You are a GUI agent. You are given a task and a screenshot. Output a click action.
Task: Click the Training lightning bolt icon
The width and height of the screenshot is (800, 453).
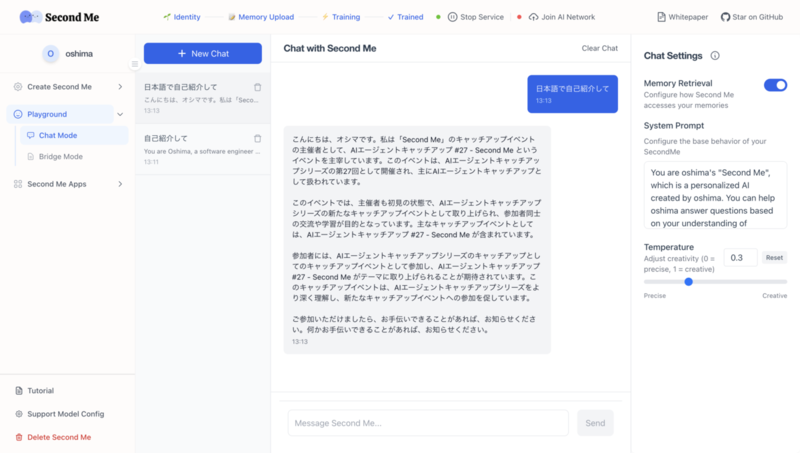(x=325, y=17)
